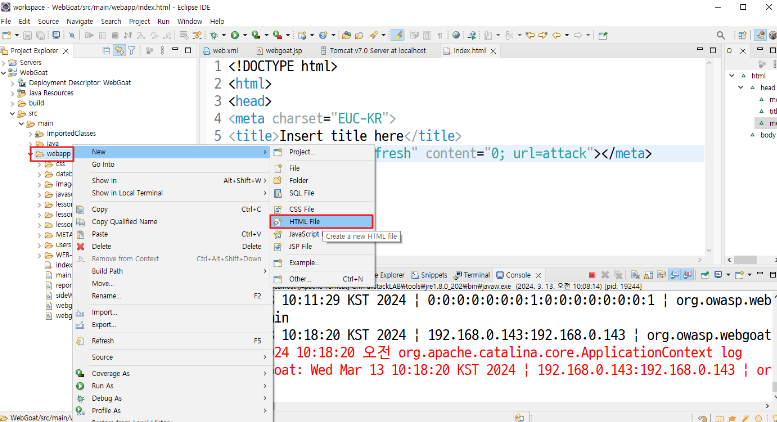
Task: Choose Folder from New submenu
Action: [x=322, y=181]
